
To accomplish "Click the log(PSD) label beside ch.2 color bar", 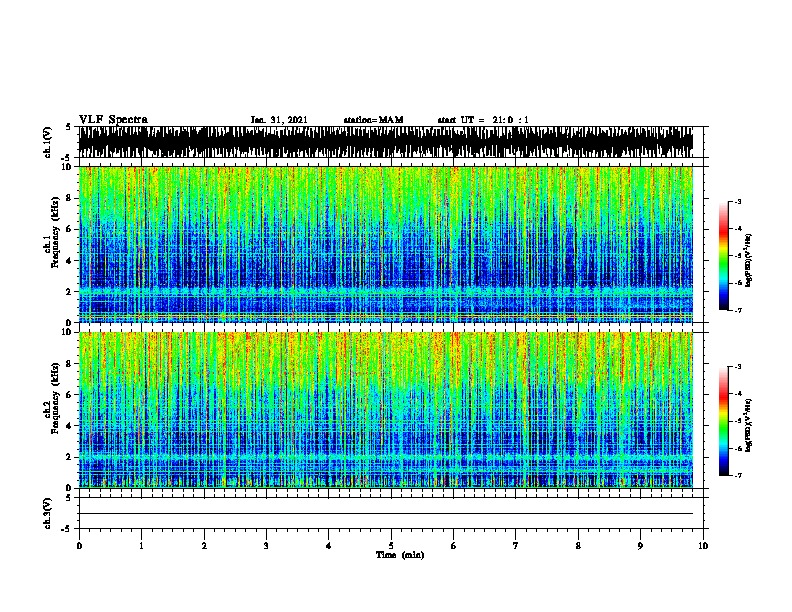I will click(748, 425).
